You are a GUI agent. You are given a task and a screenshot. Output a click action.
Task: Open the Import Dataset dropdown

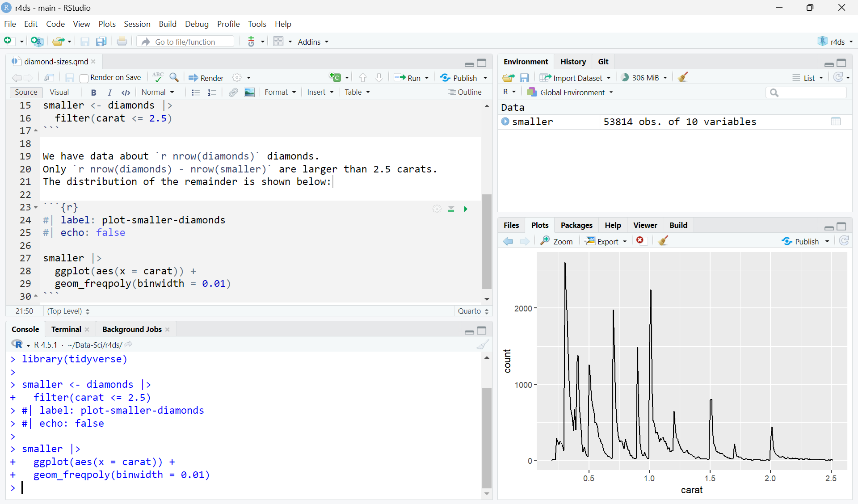(x=575, y=78)
